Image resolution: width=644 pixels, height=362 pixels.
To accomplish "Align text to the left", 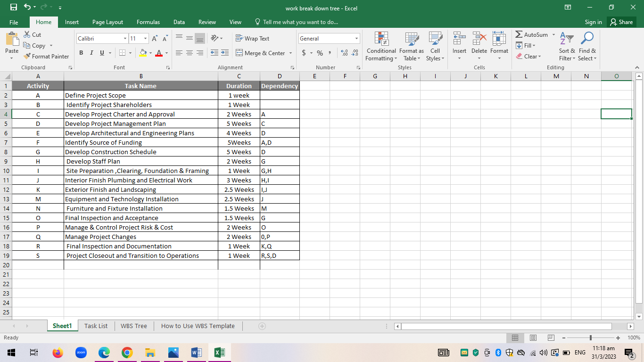I will (179, 53).
